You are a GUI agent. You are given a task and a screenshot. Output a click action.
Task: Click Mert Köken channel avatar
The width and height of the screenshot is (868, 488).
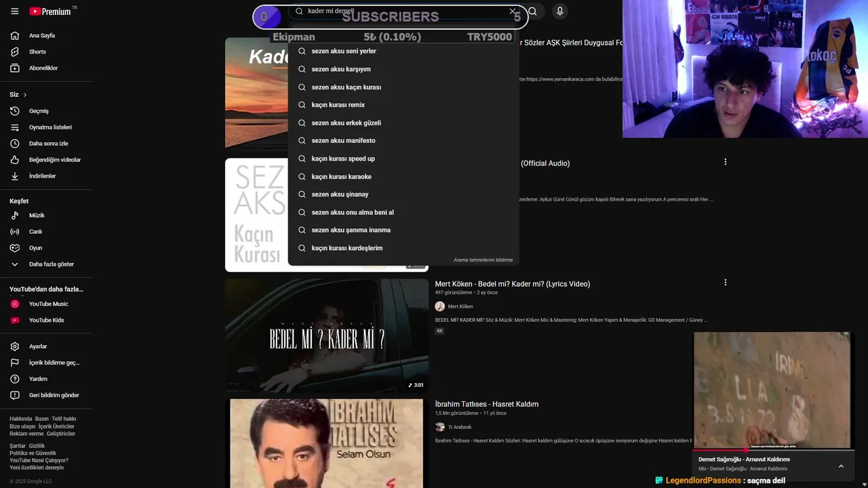pyautogui.click(x=440, y=306)
